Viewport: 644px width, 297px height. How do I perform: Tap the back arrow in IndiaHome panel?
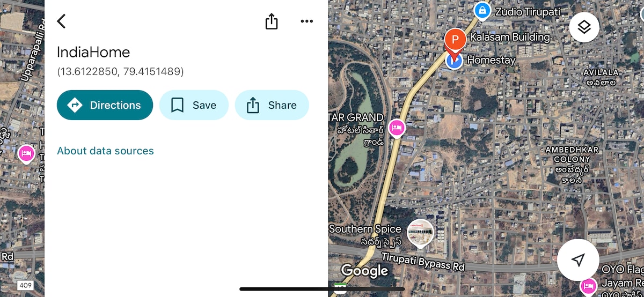(x=62, y=21)
